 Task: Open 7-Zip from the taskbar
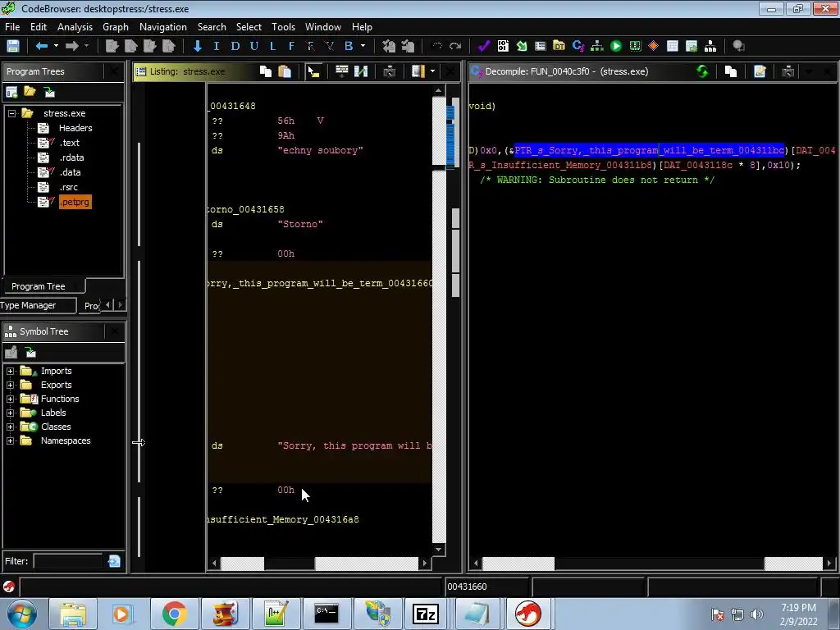426,614
